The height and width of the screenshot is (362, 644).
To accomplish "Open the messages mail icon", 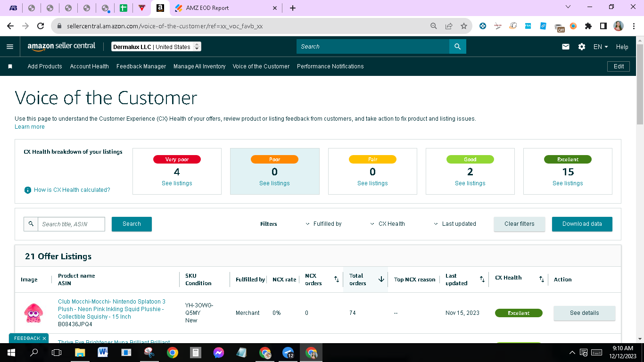I will coord(566,47).
